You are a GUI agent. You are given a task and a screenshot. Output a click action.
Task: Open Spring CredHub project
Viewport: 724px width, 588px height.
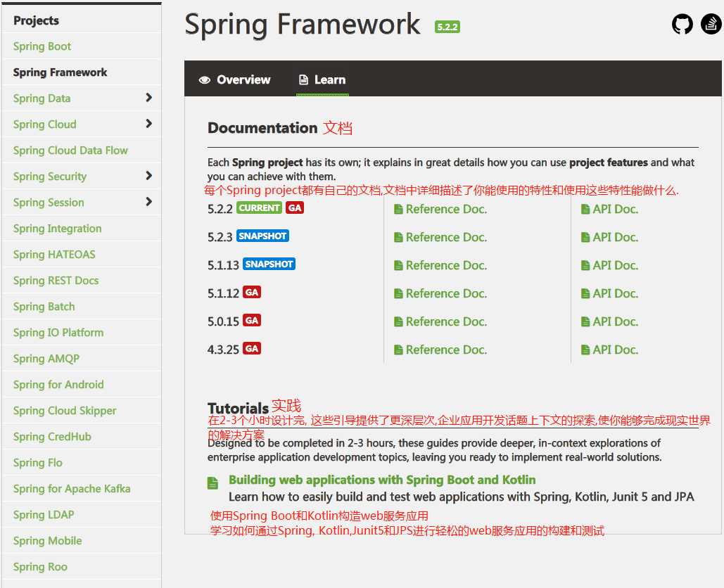coord(52,437)
